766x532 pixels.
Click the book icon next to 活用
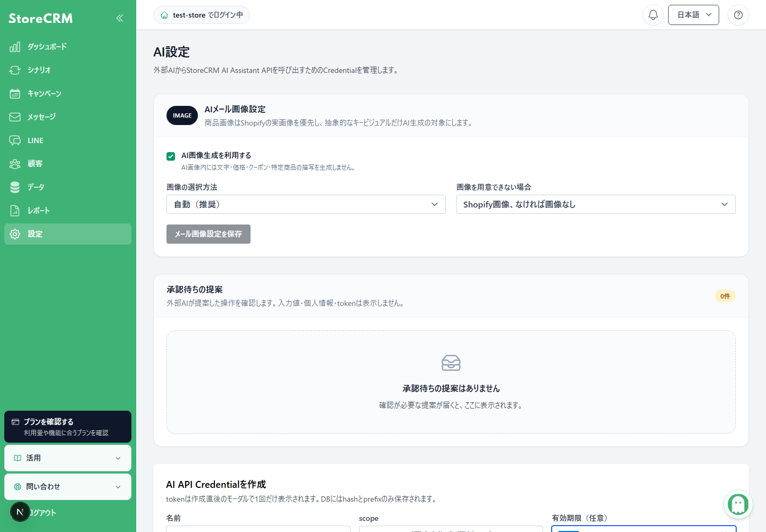tap(18, 458)
